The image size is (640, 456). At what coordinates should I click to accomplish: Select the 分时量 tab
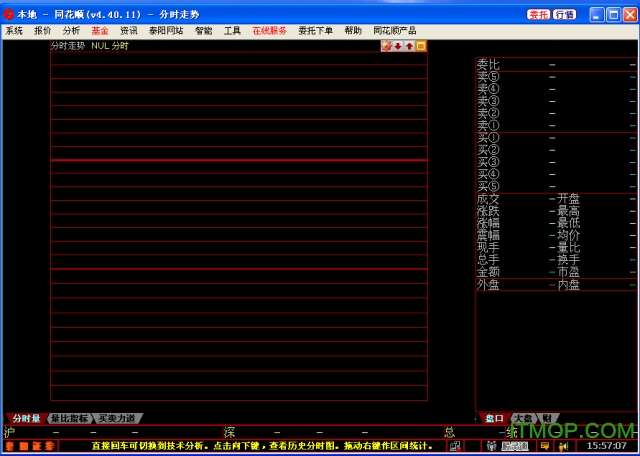pyautogui.click(x=26, y=418)
